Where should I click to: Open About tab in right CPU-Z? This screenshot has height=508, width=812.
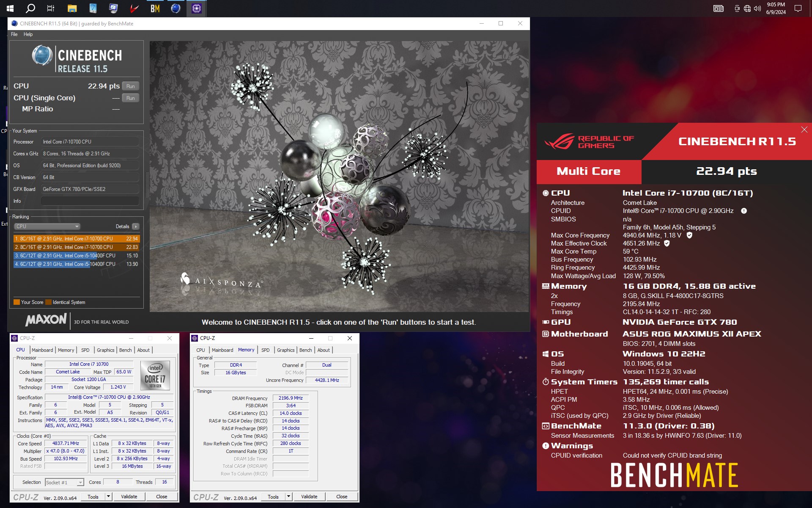pos(324,350)
